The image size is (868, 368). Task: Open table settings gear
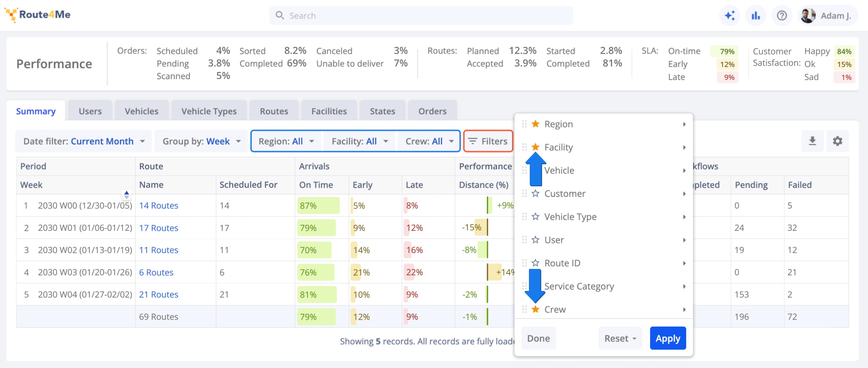point(837,141)
